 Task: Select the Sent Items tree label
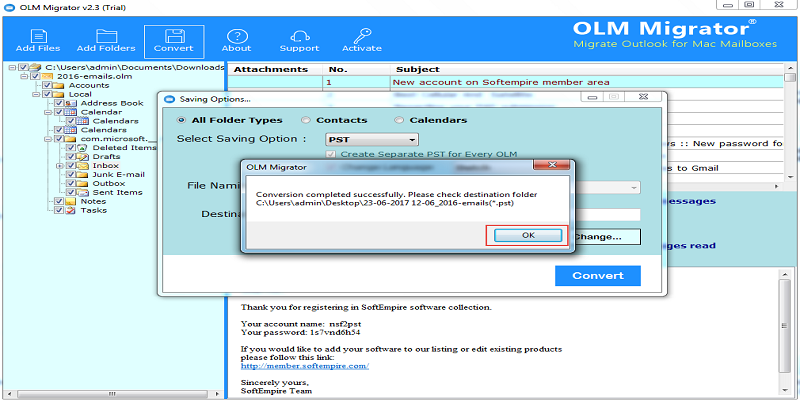(x=117, y=192)
